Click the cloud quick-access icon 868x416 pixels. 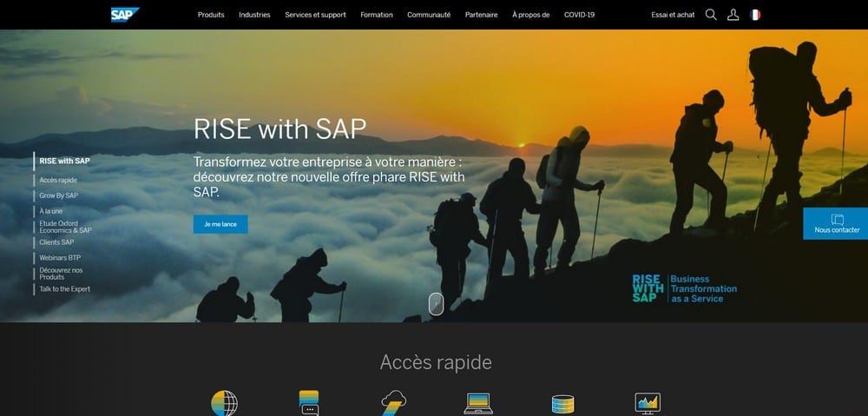pyautogui.click(x=393, y=404)
